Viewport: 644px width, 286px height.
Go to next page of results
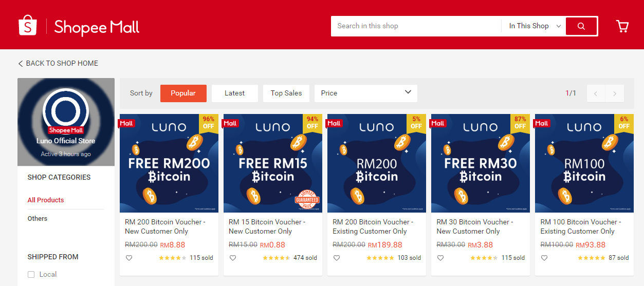[615, 93]
